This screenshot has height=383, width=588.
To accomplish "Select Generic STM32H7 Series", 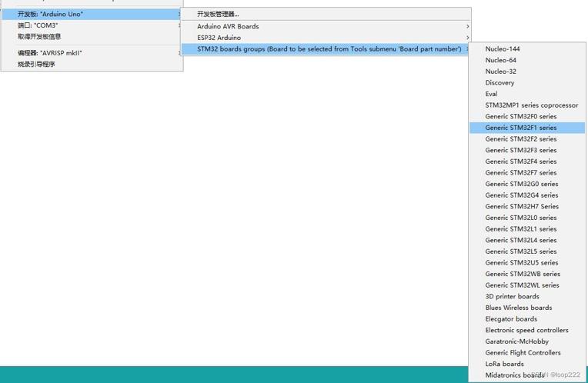I will [x=527, y=206].
